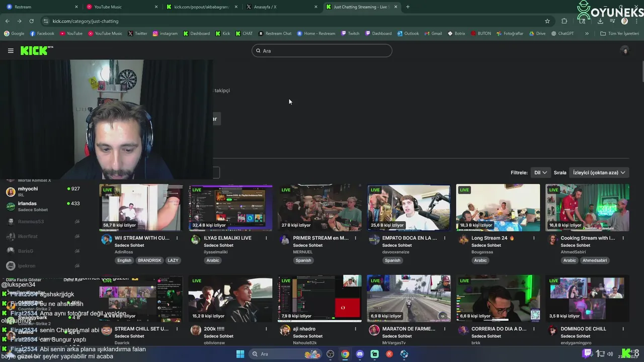
Task: Open the Tüm Yer İşaretleri folder
Action: click(620, 33)
